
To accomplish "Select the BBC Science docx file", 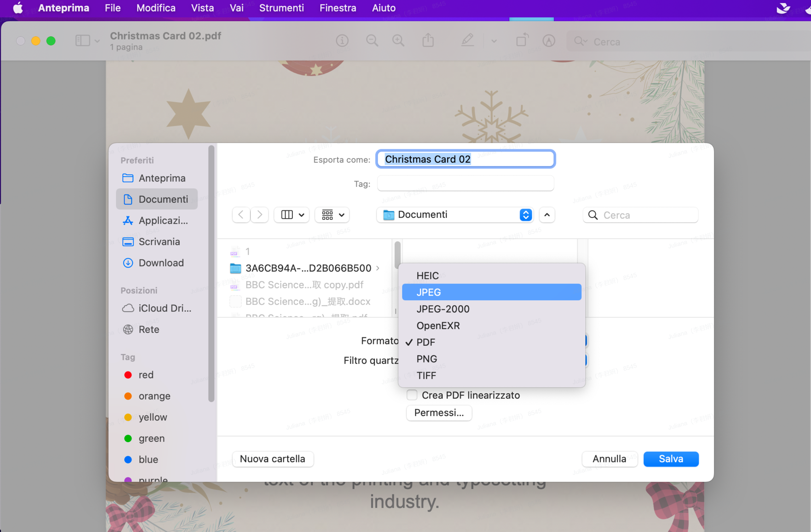I will pyautogui.click(x=300, y=301).
